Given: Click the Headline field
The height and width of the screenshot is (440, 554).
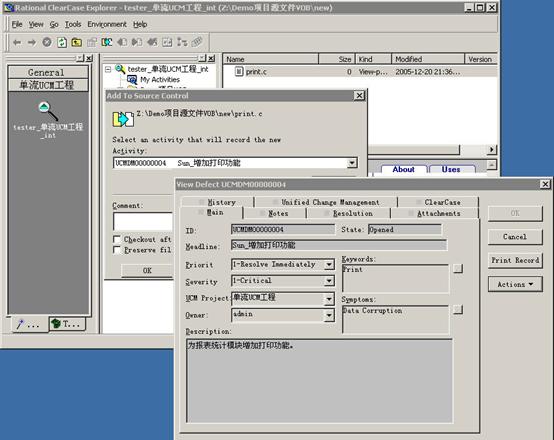Looking at the screenshot, I should (339, 245).
